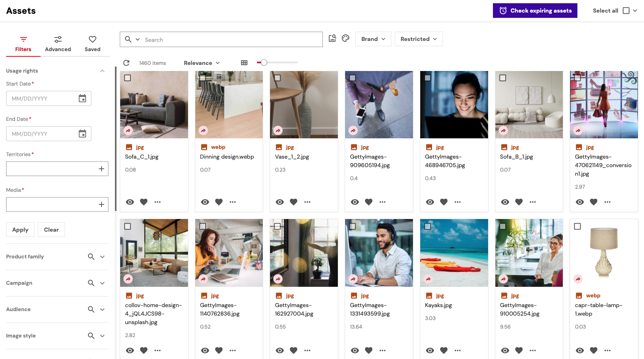Open GettyImages-1140762836.jpg file name

[x=220, y=310]
